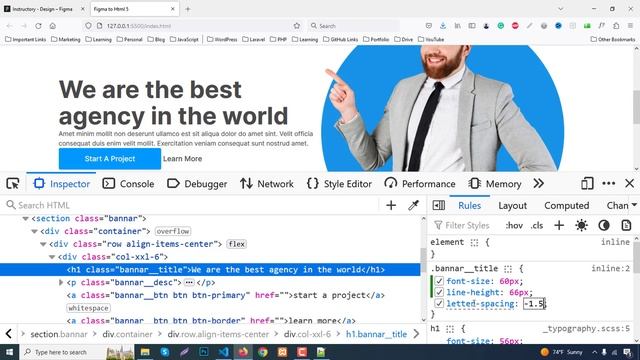This screenshot has width=640, height=360.
Task: Toggle Responsive Design Mode icon
Action: coord(587,184)
